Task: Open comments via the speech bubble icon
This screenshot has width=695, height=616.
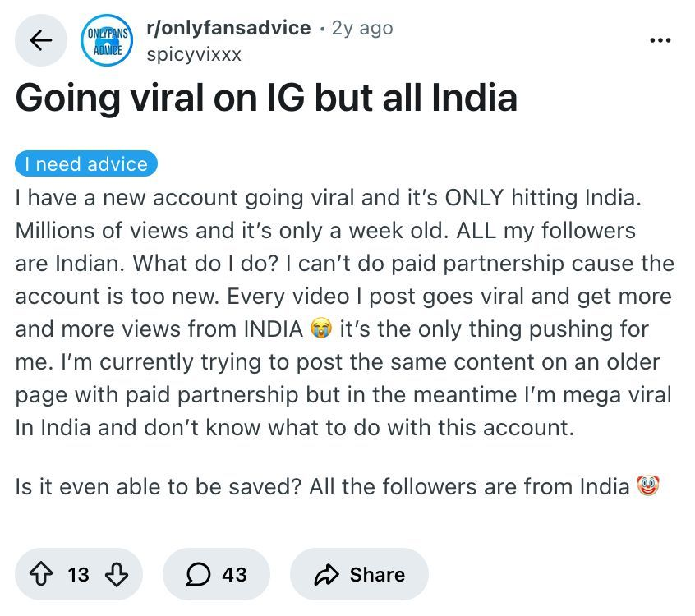Action: point(198,574)
